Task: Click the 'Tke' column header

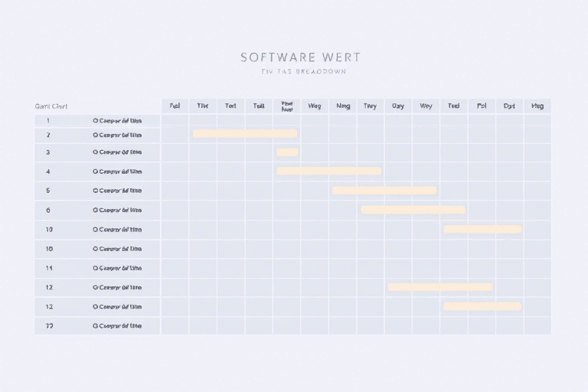Action: (x=202, y=106)
